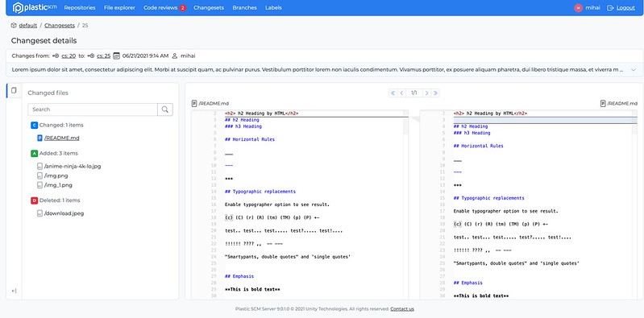
Task: Open the File explorer tab
Action: (119, 8)
